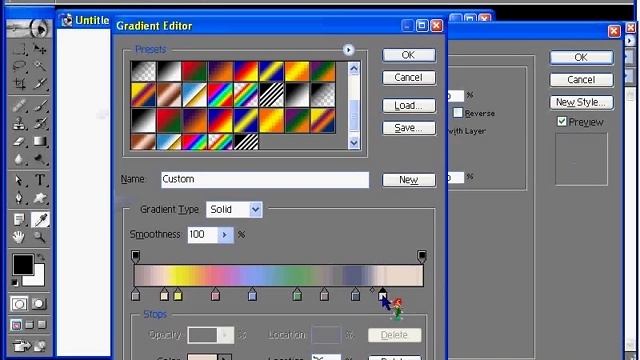Choose Full Screen with Menu Bar mode
Image resolution: width=640 pixels, height=360 pixels.
[x=29, y=325]
